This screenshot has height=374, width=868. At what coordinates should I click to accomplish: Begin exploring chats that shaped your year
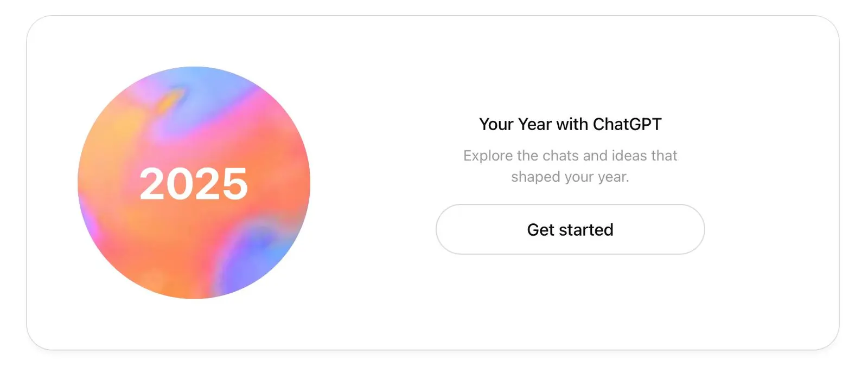pos(570,229)
